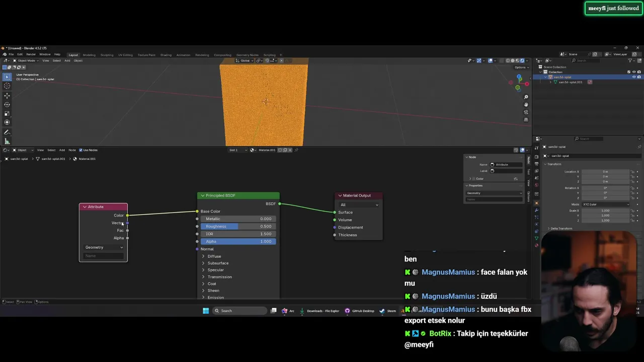
Task: Open the Object properties orange square tab
Action: (537, 203)
